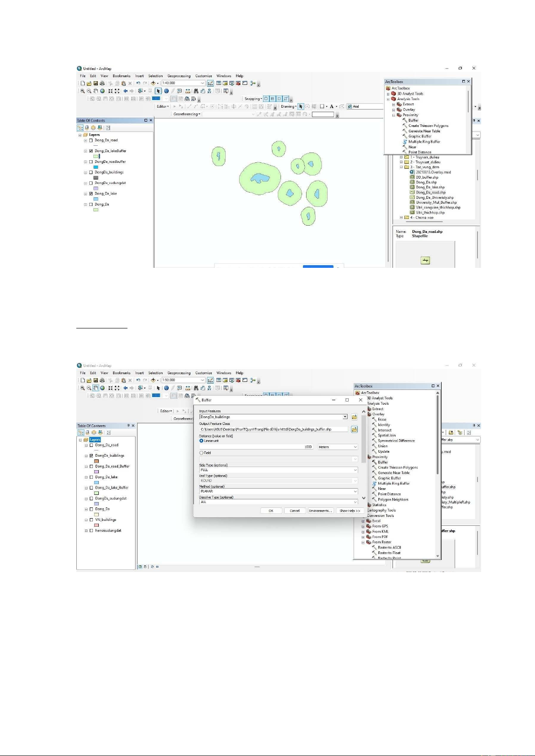Click OK in the Buffer dialog
This screenshot has width=535, height=756.
271,511
